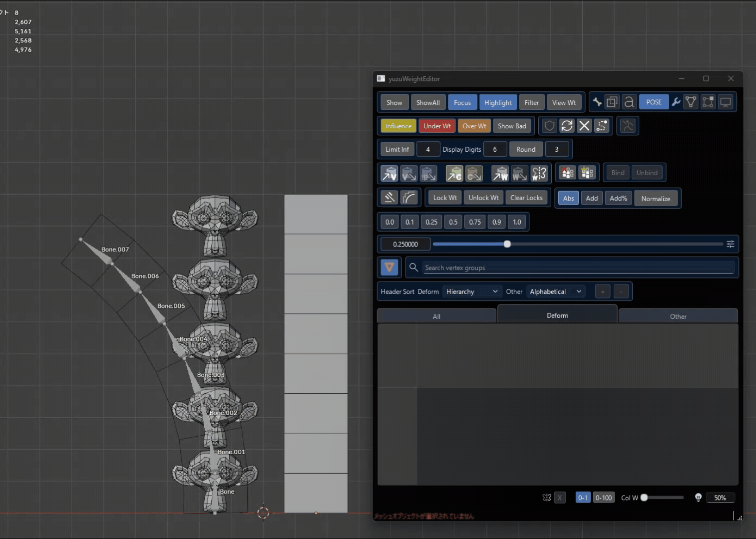Toggle the Focus mode button
Viewport: 756px width, 539px height.
462,102
